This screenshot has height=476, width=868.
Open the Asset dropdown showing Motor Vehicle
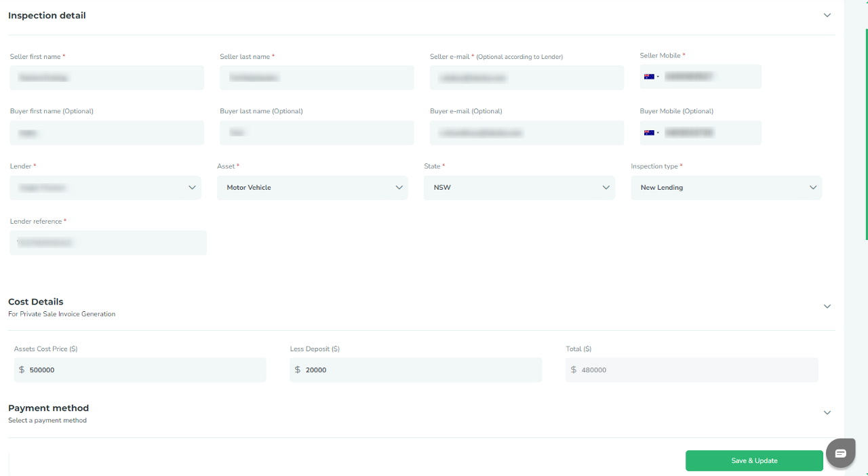point(312,188)
